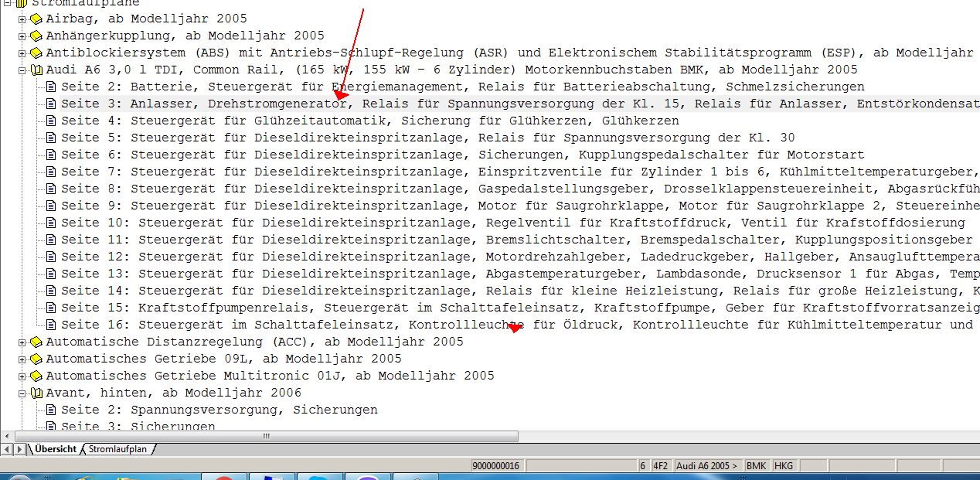This screenshot has width=980, height=480.
Task: Click status bar entry 9000000016
Action: pyautogui.click(x=497, y=466)
